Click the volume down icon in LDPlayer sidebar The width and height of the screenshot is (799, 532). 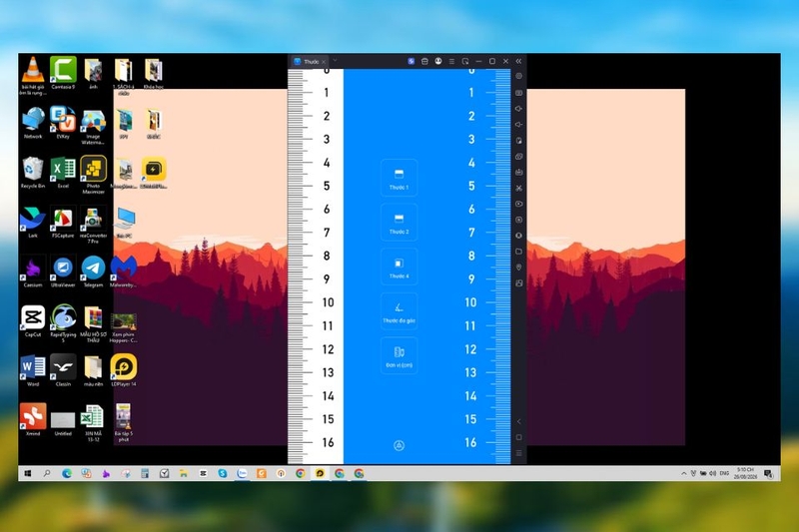(x=518, y=124)
